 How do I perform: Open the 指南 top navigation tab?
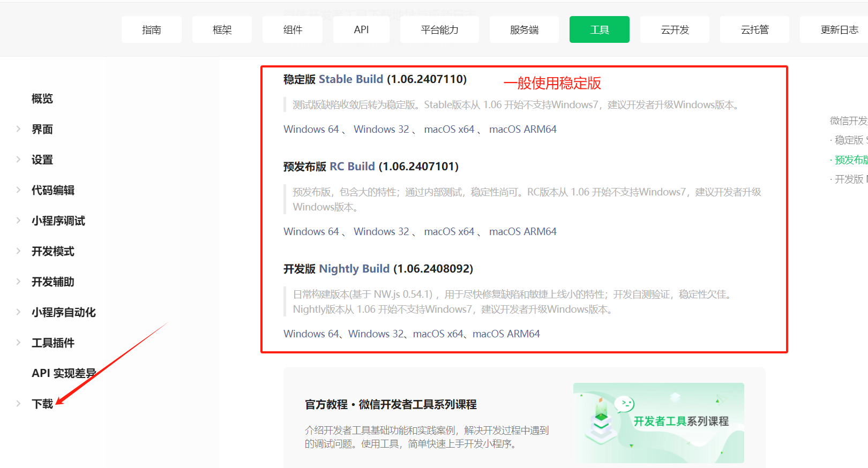pos(151,29)
